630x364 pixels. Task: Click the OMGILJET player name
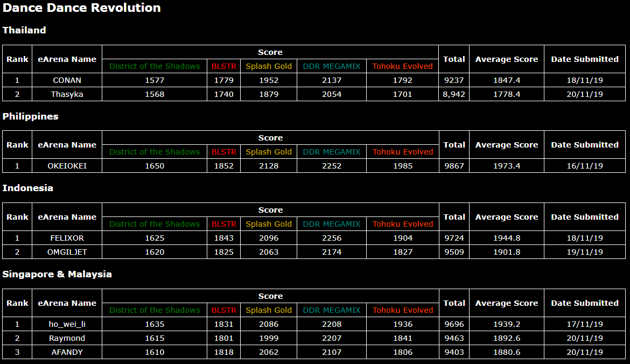click(67, 252)
